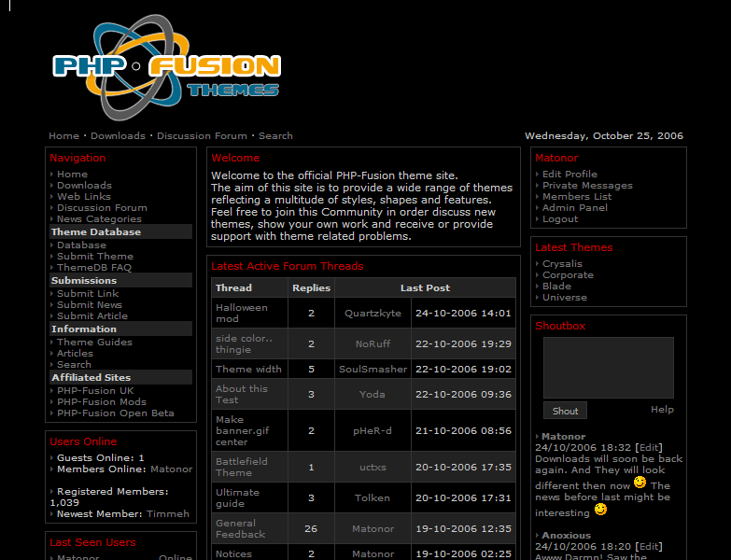Click the smiley emoticon after 'different then now'
The image size is (731, 560).
point(640,483)
